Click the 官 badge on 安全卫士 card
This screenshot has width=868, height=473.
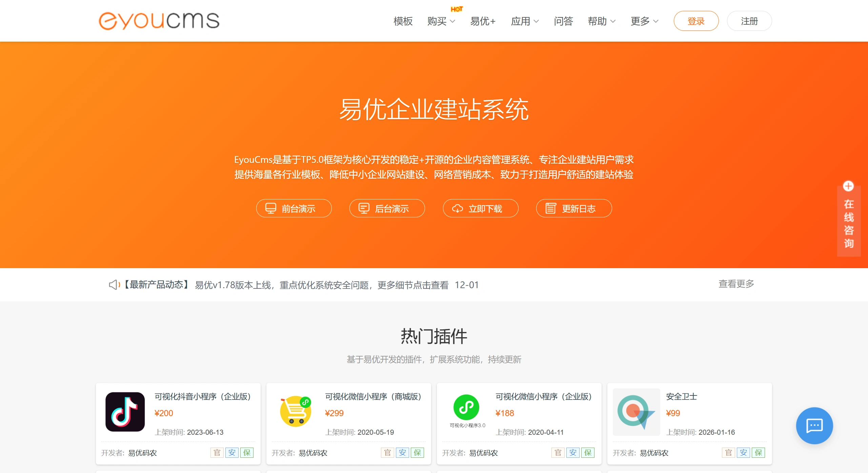coord(728,452)
